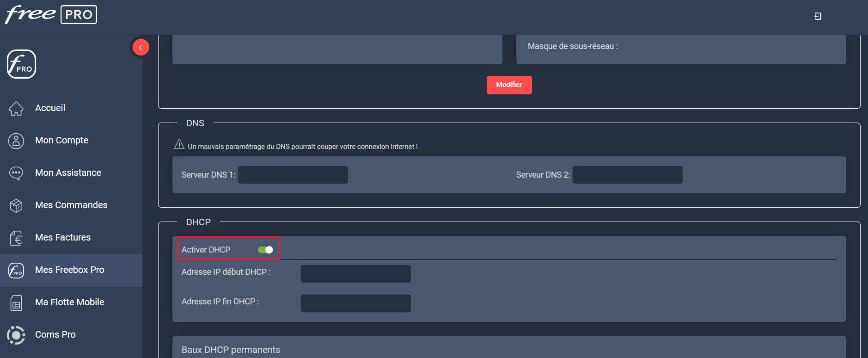Toggle the Activer DHCP switch
This screenshot has width=868, height=358.
265,250
